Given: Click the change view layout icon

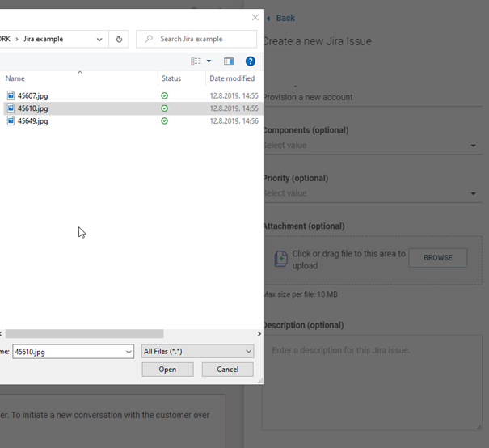Looking at the screenshot, I should (x=196, y=61).
